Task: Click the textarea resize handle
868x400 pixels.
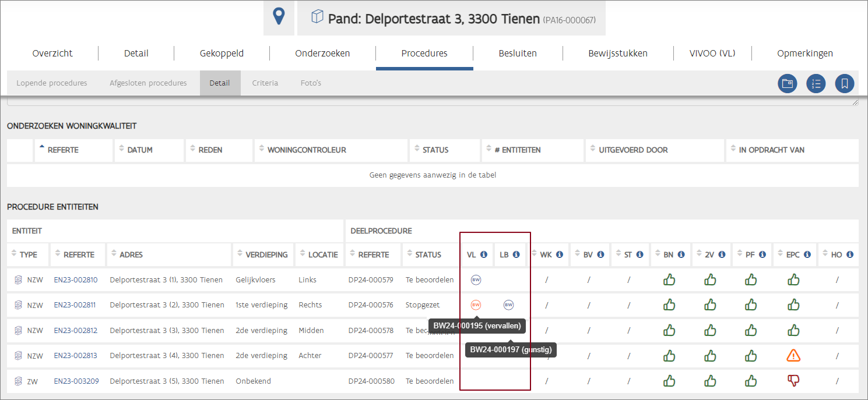Action: 855,102
